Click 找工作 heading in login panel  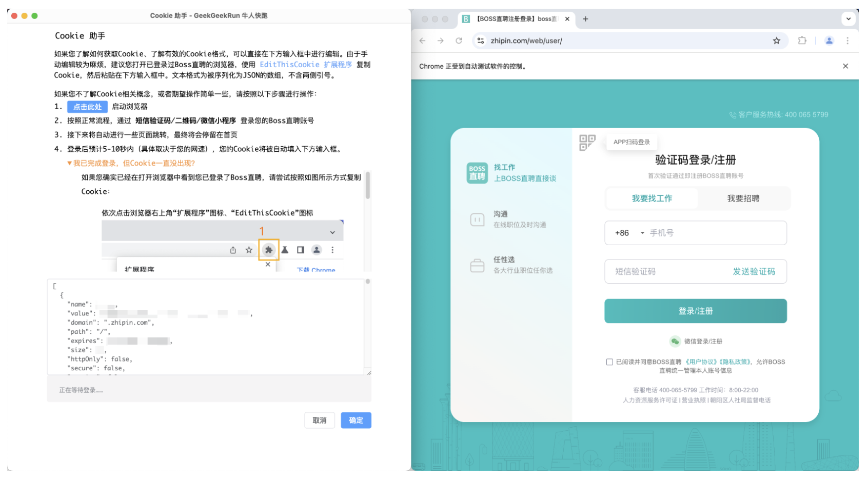tap(504, 167)
